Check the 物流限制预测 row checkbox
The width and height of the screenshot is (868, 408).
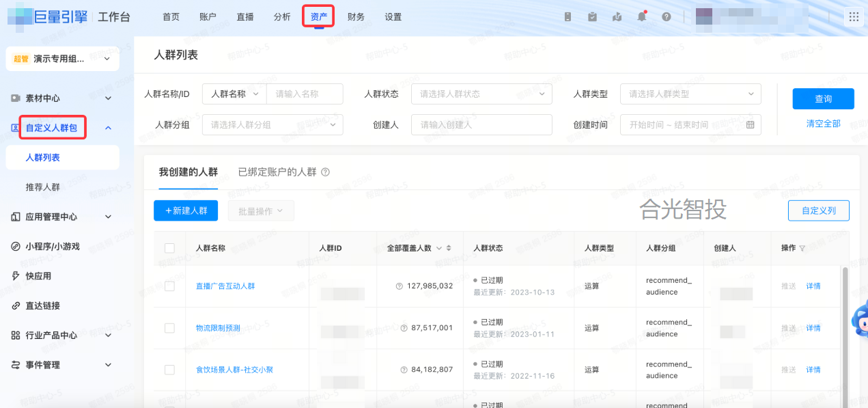coord(170,328)
